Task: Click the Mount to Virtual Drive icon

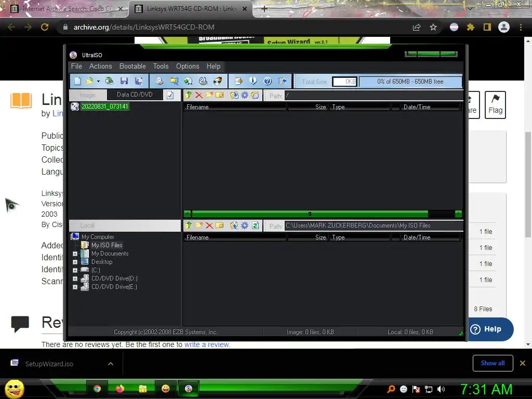Action: (x=203, y=81)
